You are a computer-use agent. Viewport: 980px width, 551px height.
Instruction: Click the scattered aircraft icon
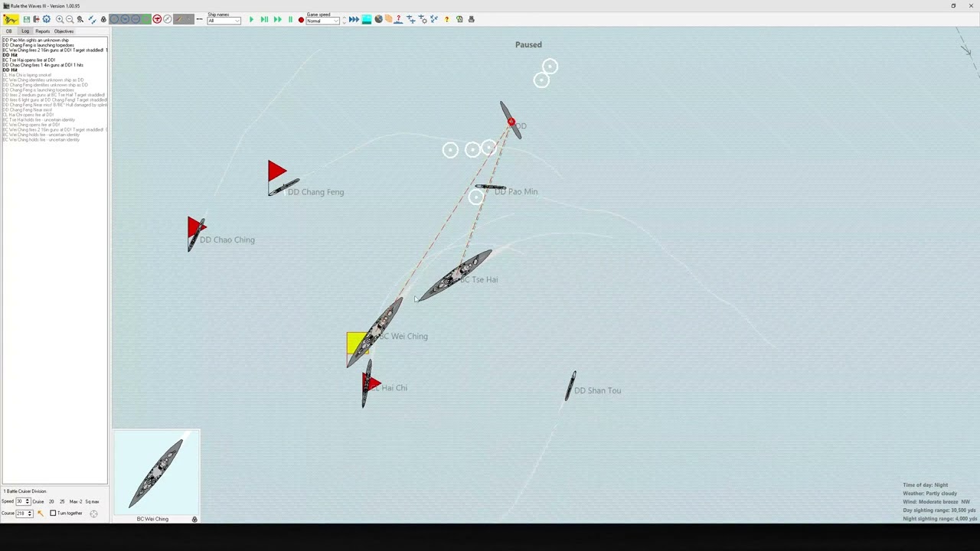[x=433, y=19]
